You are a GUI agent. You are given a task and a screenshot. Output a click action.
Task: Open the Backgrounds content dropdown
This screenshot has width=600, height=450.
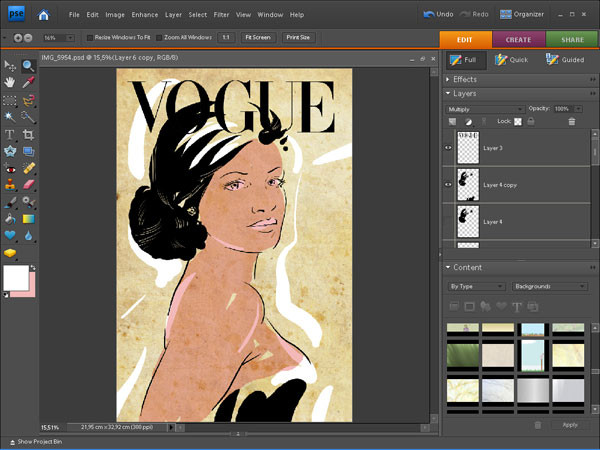click(549, 286)
